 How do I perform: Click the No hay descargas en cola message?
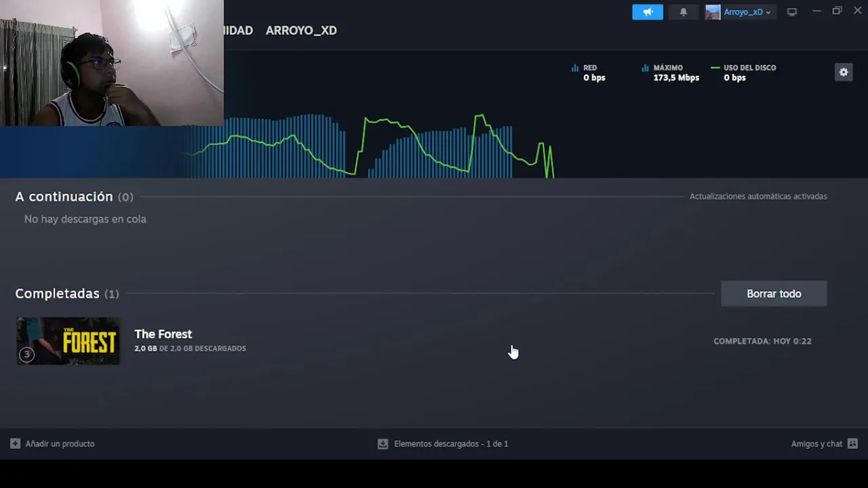pos(85,219)
